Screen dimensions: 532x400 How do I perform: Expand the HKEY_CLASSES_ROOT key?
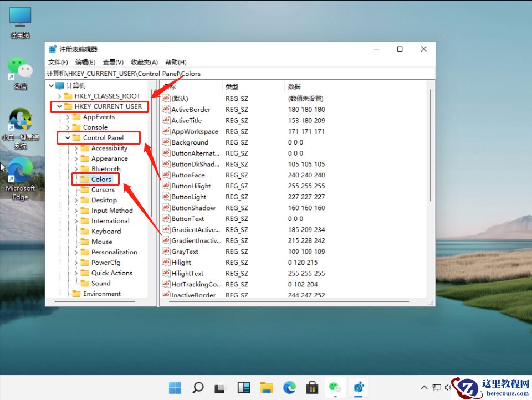[60, 96]
